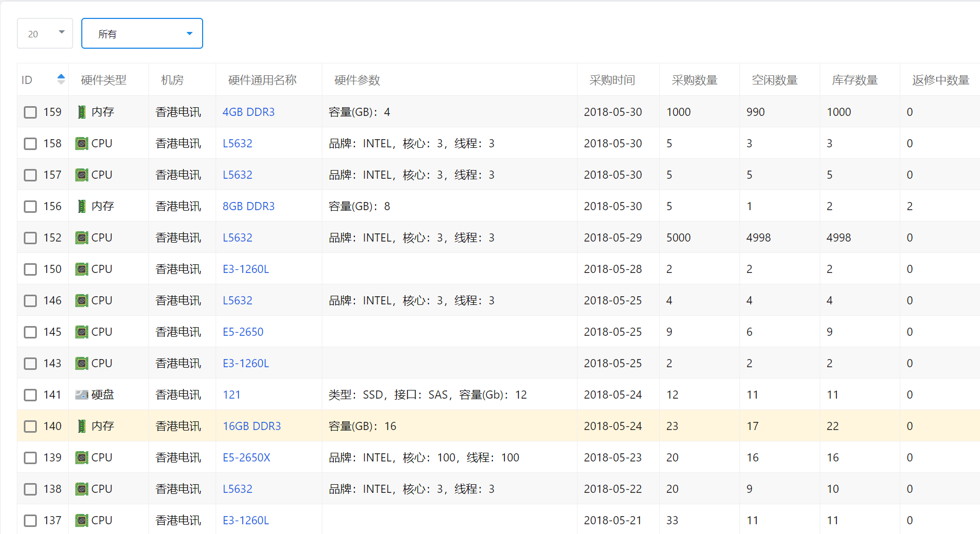The height and width of the screenshot is (534, 980).
Task: Click idle quantity 4998 in row 152
Action: [758, 238]
